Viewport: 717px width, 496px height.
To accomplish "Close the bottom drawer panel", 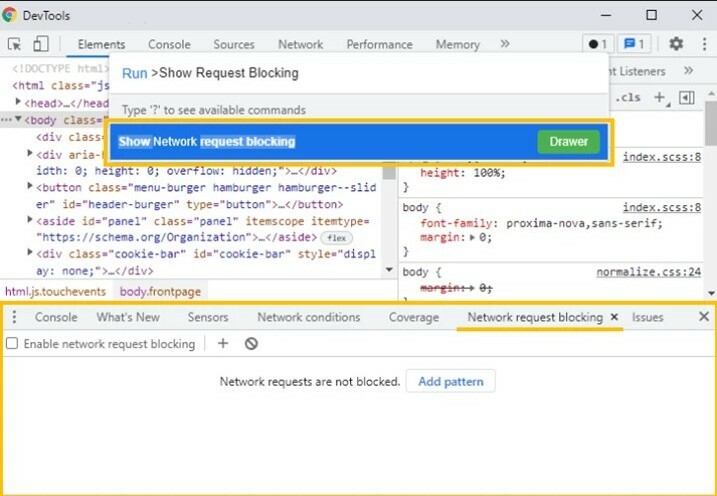I will pyautogui.click(x=704, y=317).
